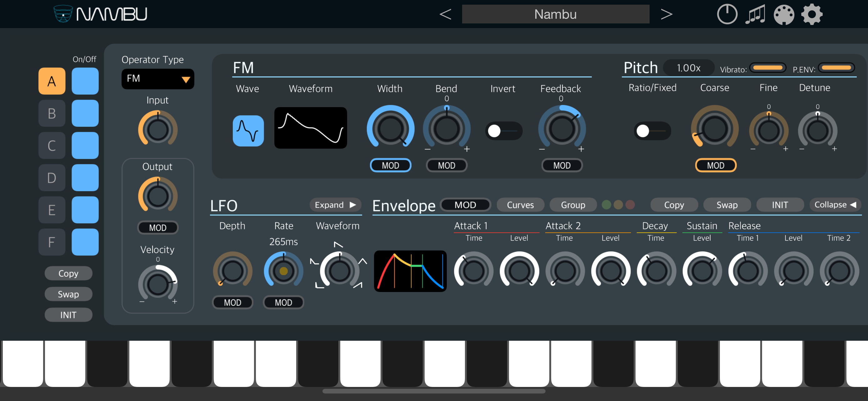Select LFO square waveform icon at bottom left
Viewport: 868px width, 401px height.
pos(319,285)
